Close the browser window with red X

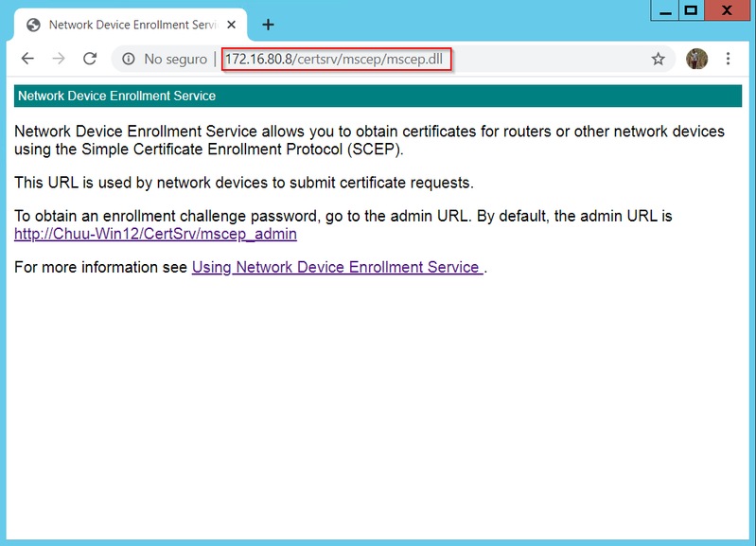pyautogui.click(x=727, y=10)
